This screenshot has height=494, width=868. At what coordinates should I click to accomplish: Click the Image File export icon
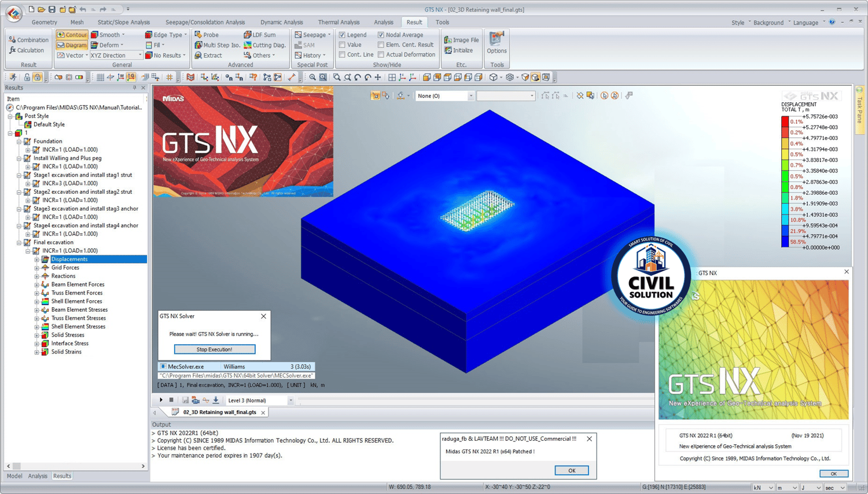(448, 40)
